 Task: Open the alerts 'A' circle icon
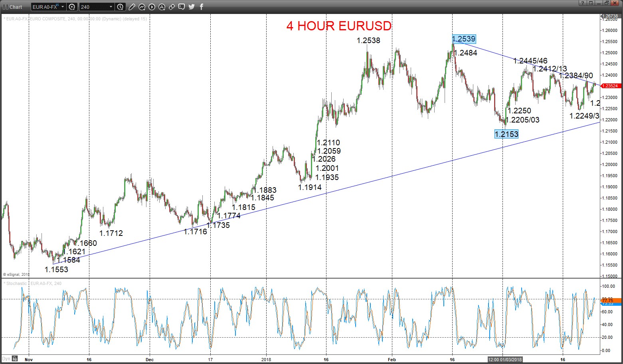pos(162,7)
